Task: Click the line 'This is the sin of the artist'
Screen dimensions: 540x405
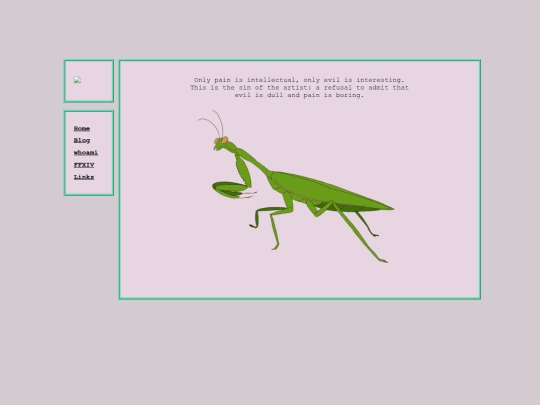Action: click(299, 87)
